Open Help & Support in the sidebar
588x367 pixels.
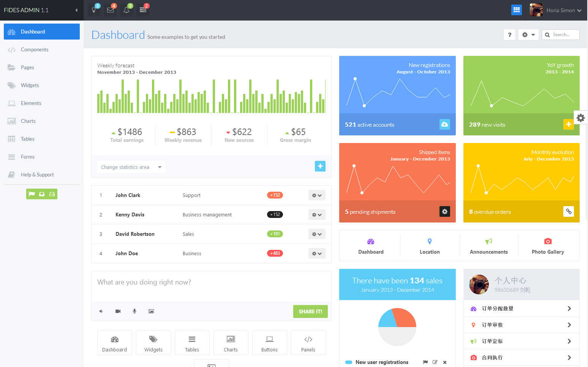(42, 175)
